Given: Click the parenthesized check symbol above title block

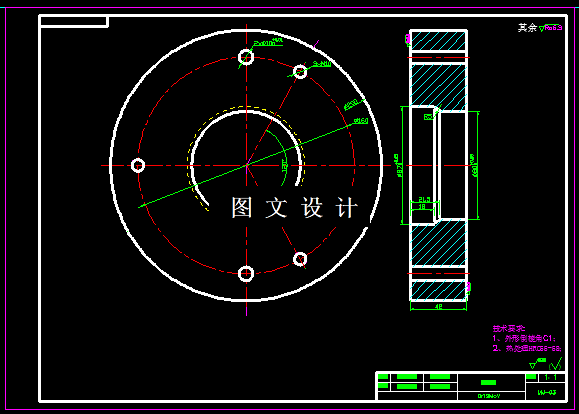Looking at the screenshot, I should (555, 364).
